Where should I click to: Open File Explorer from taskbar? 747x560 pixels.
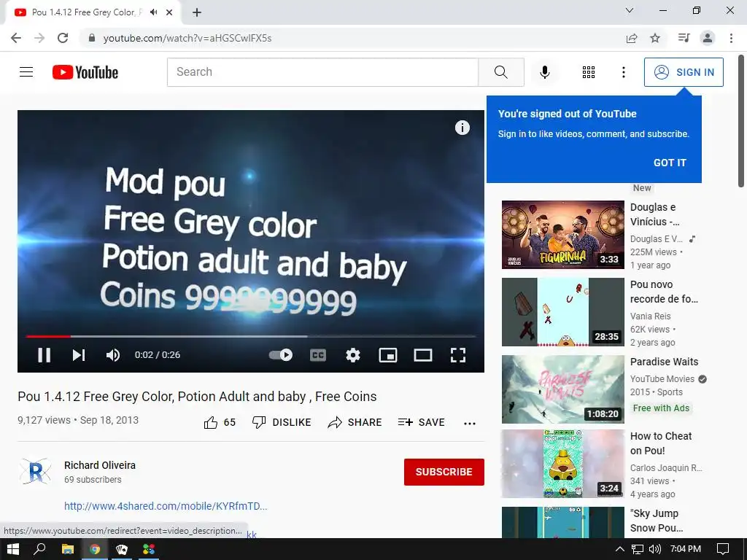68,549
